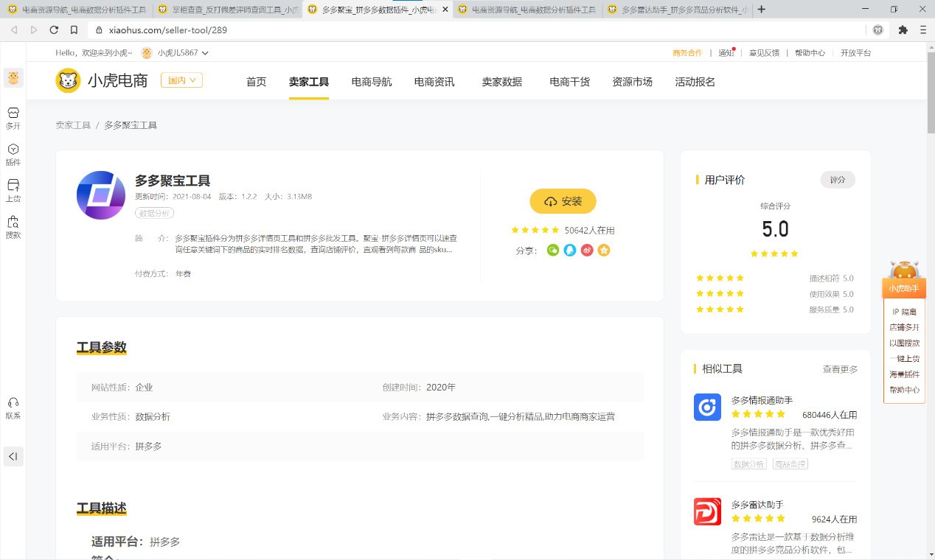Open the 插件 sidebar icon
935x560 pixels.
(x=13, y=154)
